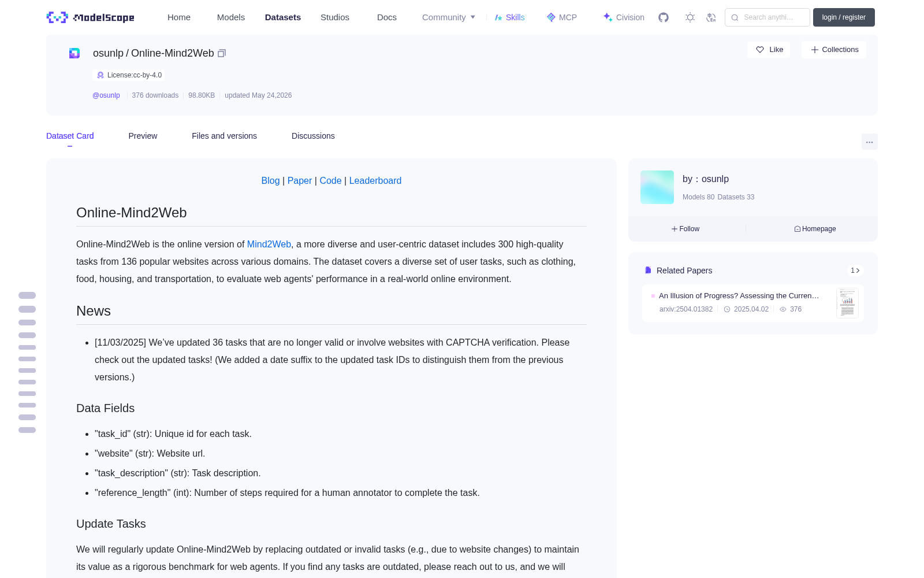Add dataset to Collections
Screen dimensions: 924x578
pyautogui.click(x=834, y=50)
